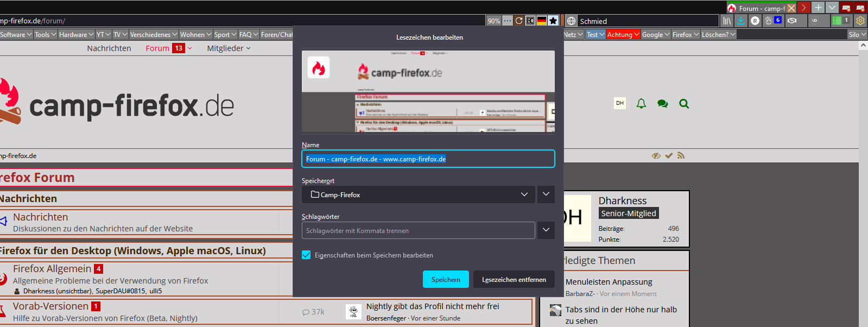Open the RSS feed icon

pyautogui.click(x=681, y=156)
